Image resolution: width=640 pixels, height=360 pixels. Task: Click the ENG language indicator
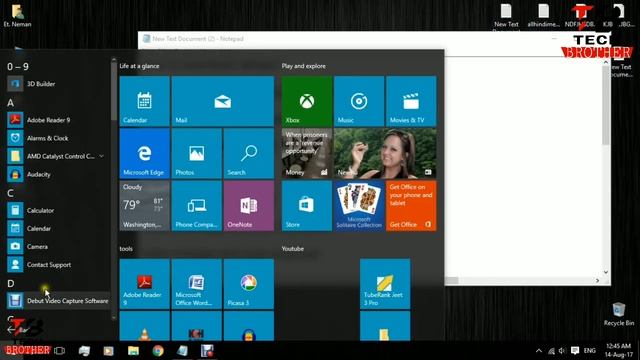point(589,351)
